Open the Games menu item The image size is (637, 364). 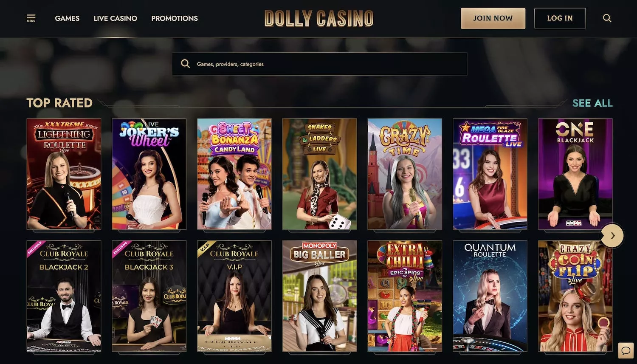(67, 18)
